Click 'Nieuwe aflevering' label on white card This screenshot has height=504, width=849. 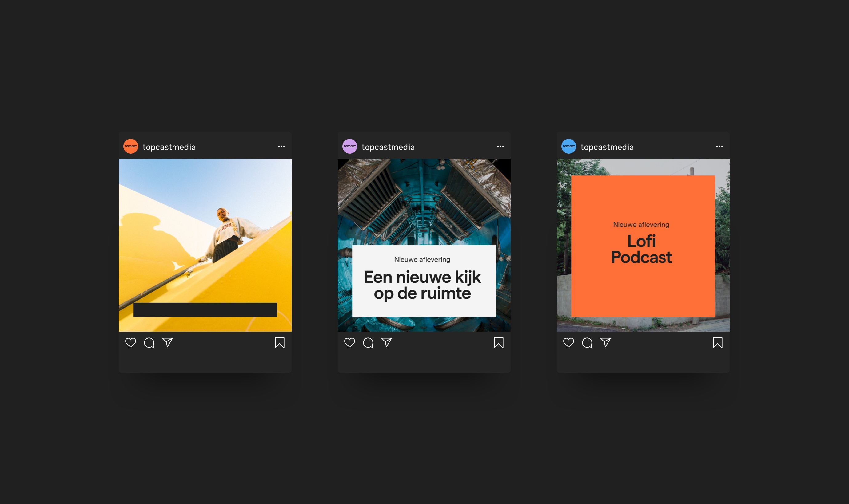click(422, 259)
